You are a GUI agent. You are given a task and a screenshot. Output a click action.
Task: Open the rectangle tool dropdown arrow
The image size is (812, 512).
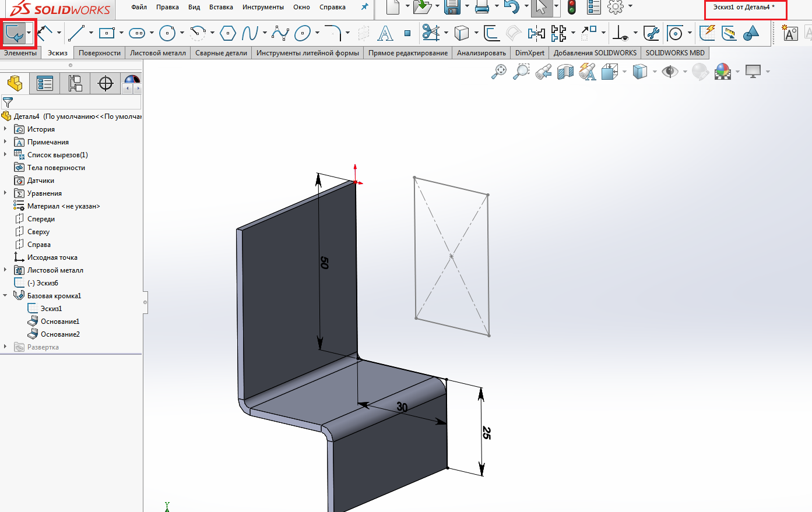tap(121, 33)
